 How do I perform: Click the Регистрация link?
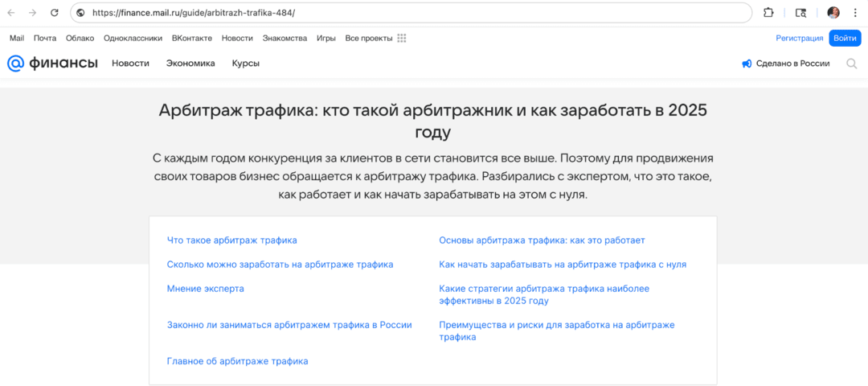[x=800, y=39]
